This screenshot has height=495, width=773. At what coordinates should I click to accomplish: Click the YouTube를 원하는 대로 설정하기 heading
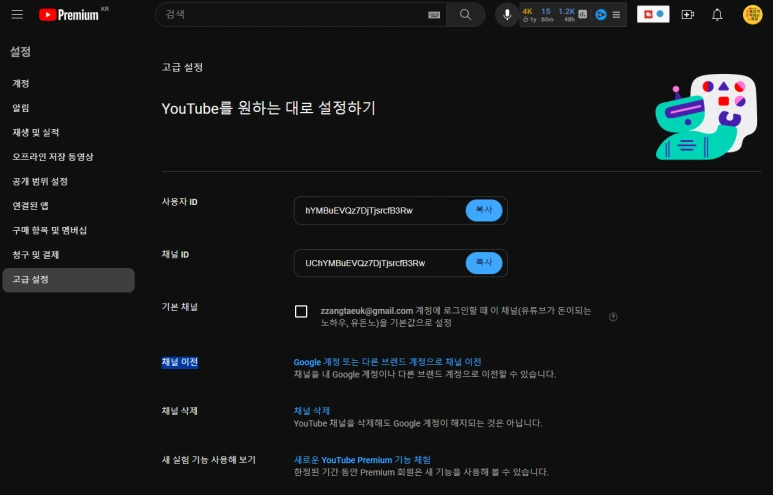269,108
